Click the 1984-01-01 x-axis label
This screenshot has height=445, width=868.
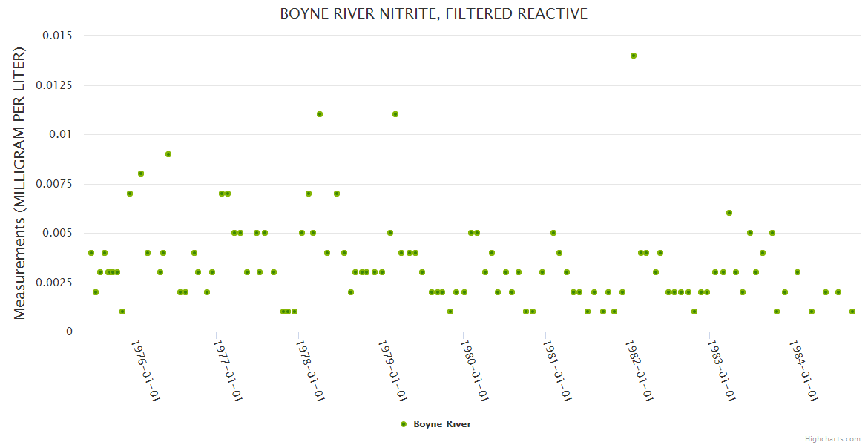pyautogui.click(x=803, y=370)
